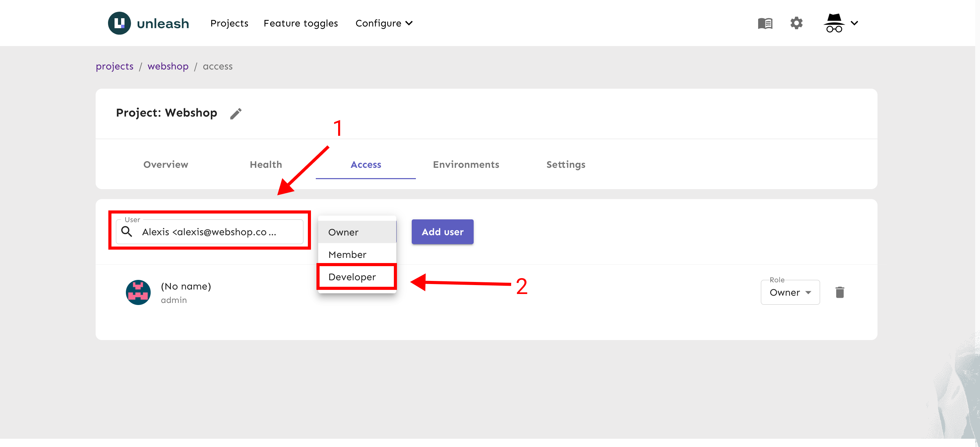Choose Owner in the role list
The image size is (980, 447).
[343, 232]
